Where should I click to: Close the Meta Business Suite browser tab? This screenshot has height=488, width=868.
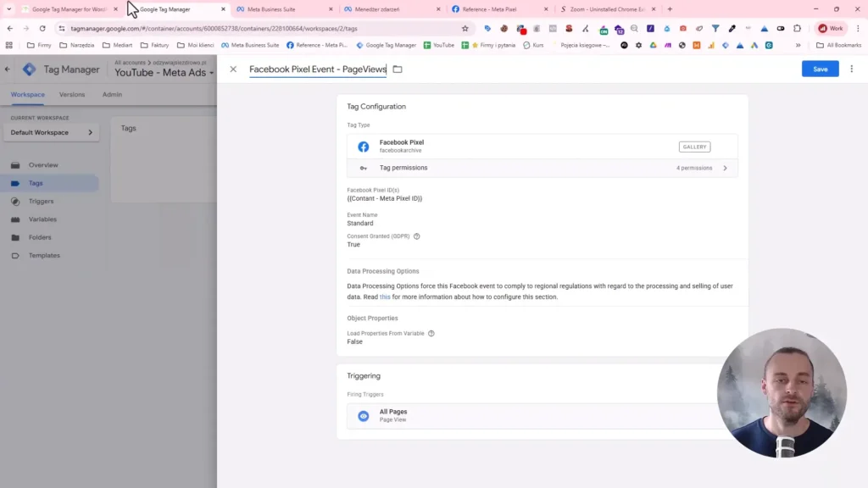331,9
